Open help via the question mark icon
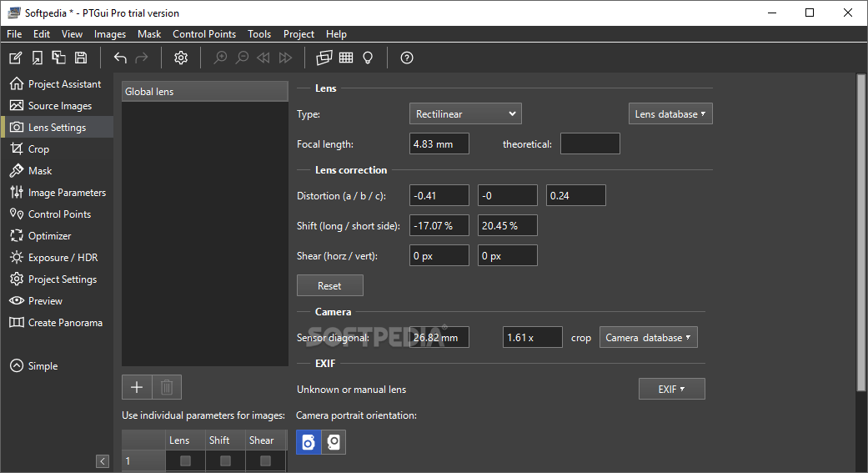 (407, 58)
